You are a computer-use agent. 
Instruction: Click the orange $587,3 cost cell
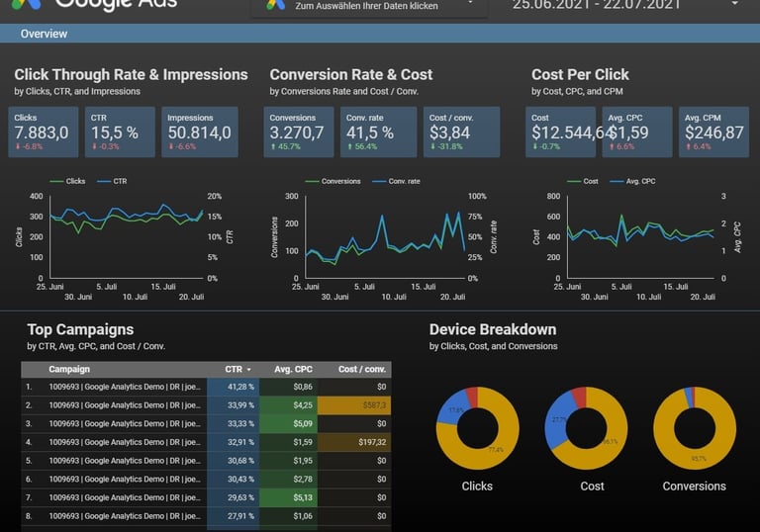(x=354, y=405)
